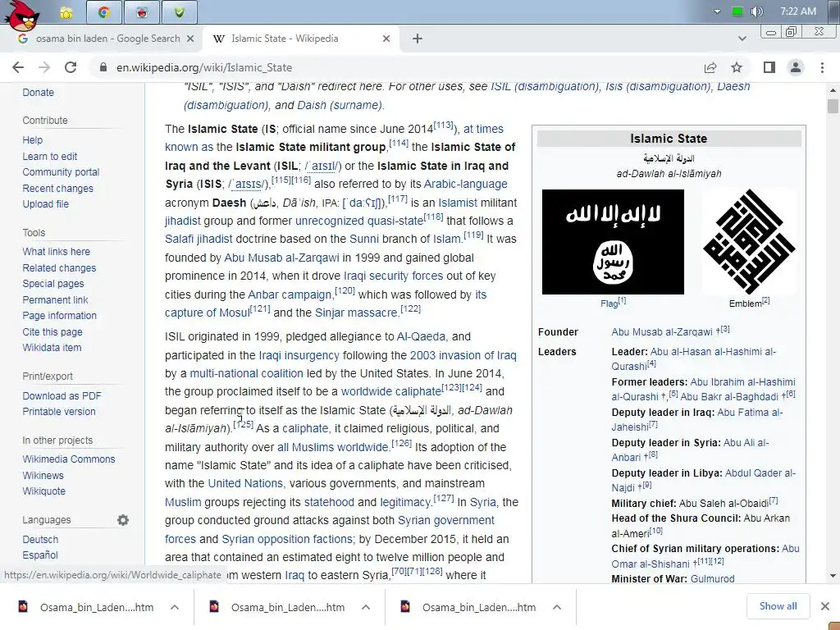
Task: Open third Osama_bin_Laden.htm download file icon
Action: [x=405, y=606]
